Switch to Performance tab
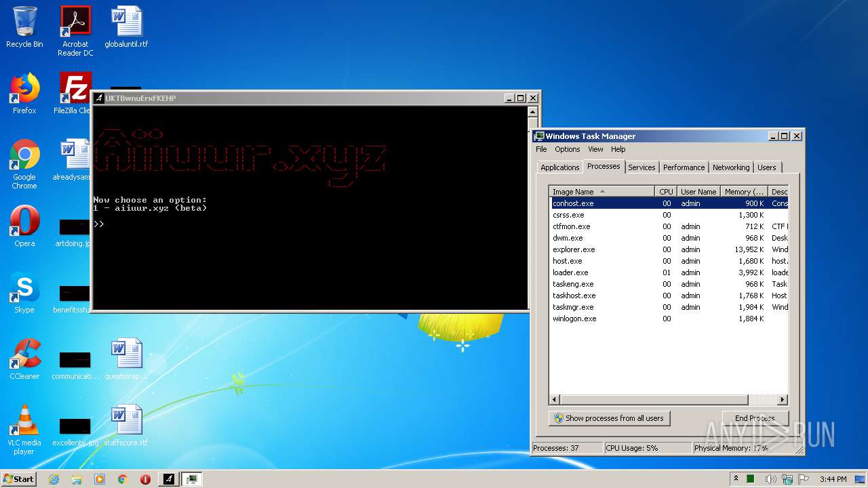 (x=684, y=167)
